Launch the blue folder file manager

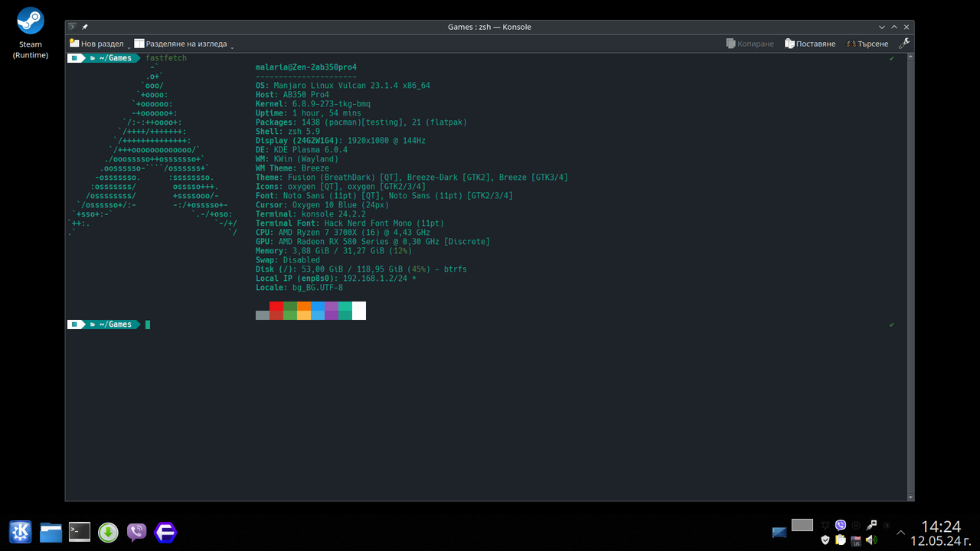(x=51, y=532)
